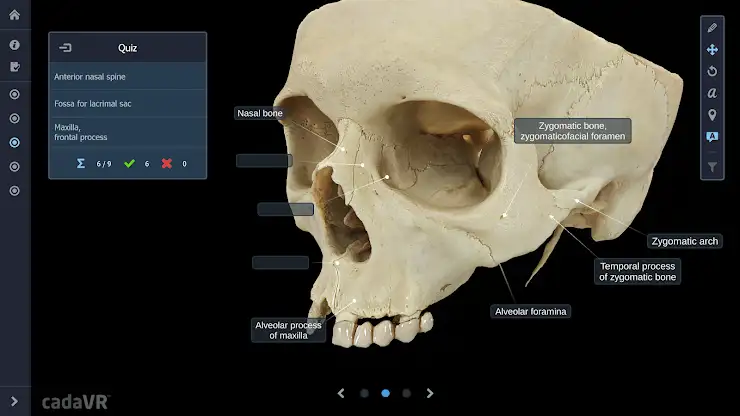This screenshot has height=416, width=740.
Task: Select the fourth view radio in sidebar
Action: [15, 167]
